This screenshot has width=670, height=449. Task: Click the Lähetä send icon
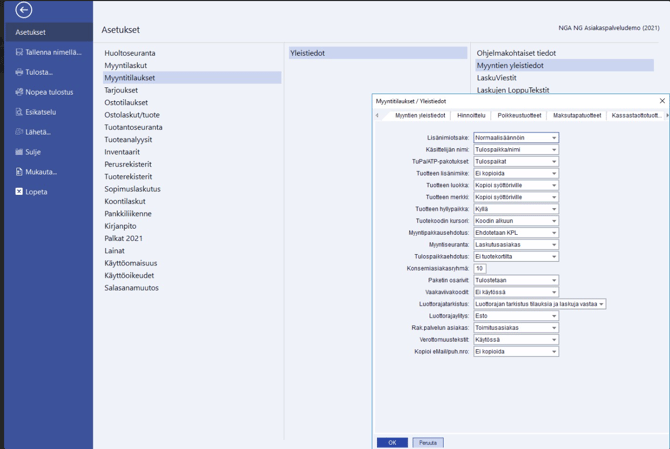19,132
